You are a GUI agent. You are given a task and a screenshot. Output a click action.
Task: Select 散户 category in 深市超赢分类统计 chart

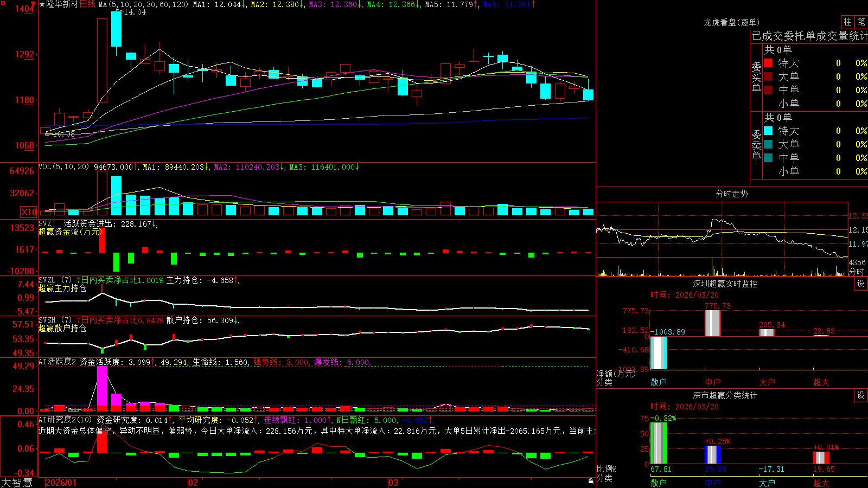(659, 483)
